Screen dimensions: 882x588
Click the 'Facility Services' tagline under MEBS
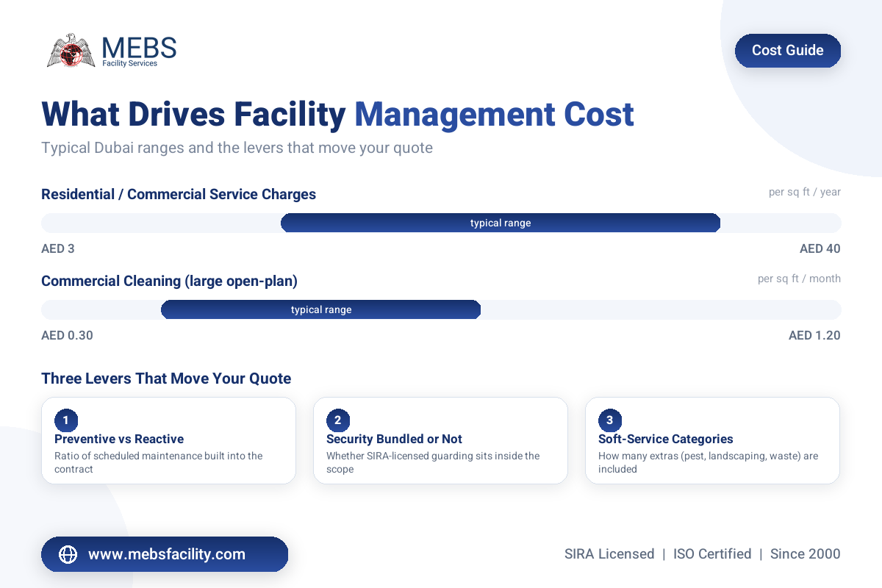tap(129, 64)
